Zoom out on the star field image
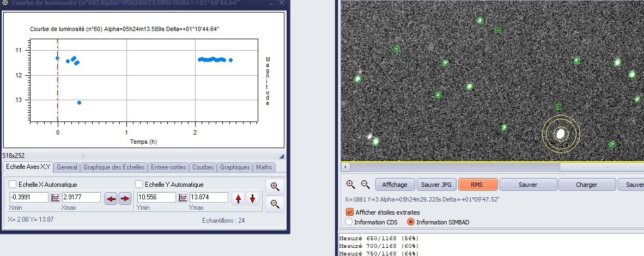 pyautogui.click(x=365, y=185)
